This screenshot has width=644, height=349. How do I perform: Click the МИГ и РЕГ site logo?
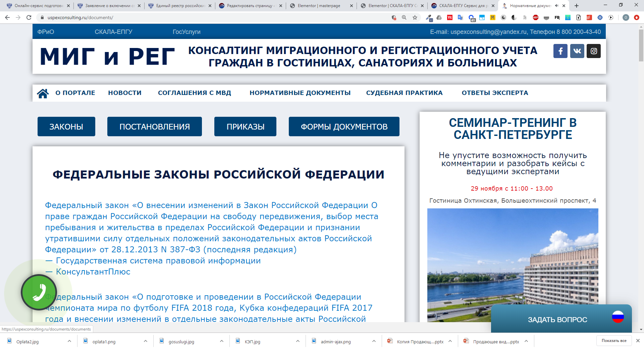107,56
